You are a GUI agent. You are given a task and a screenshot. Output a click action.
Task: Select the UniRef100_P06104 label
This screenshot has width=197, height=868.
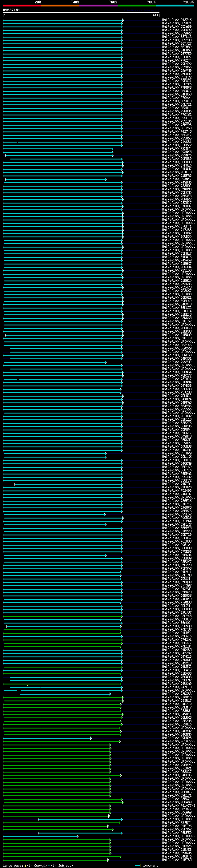(177, 544)
